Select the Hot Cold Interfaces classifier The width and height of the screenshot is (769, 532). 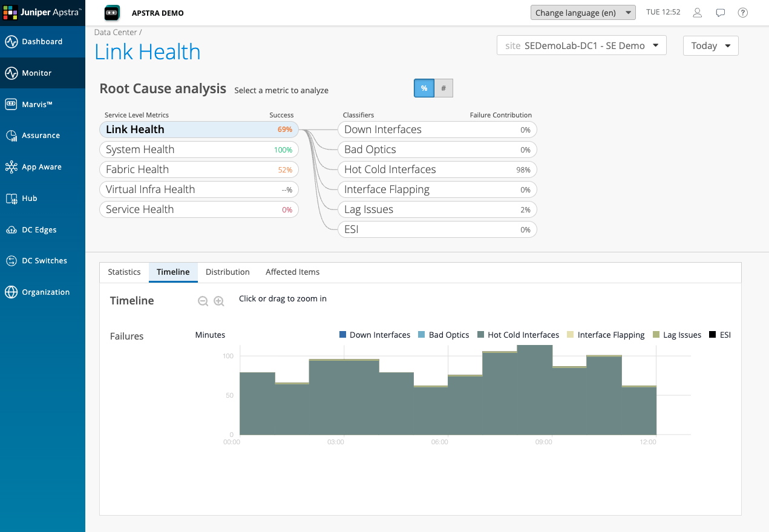coord(437,169)
